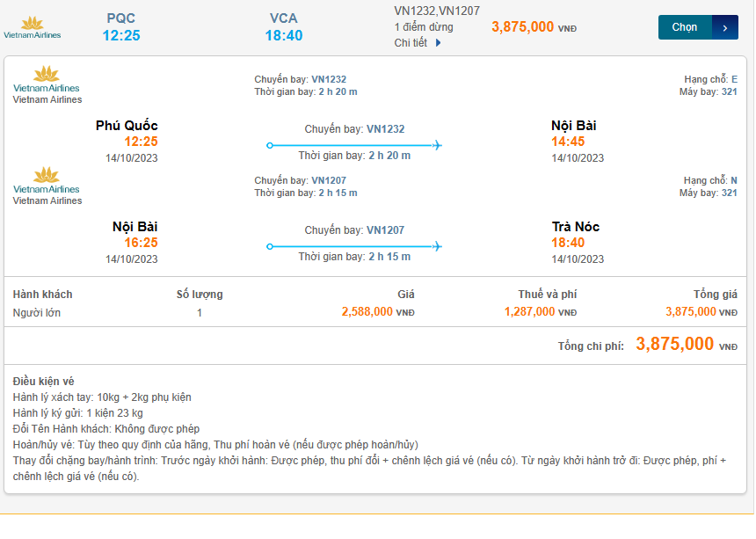
Task: Click the VCA arrival airport code
Action: (x=284, y=18)
